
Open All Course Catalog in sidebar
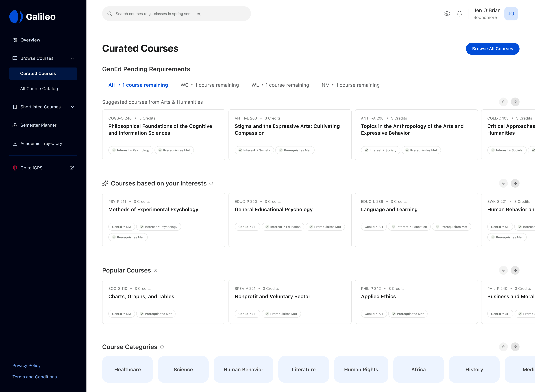click(39, 89)
